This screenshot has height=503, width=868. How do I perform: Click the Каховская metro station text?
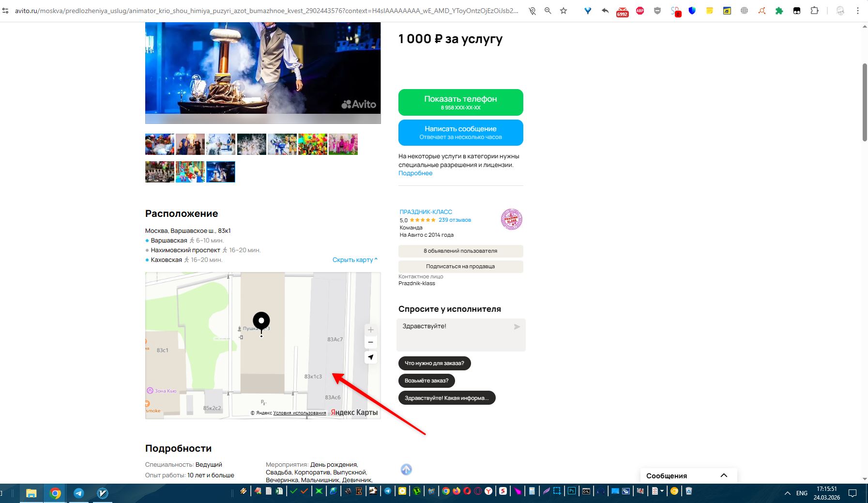tap(167, 260)
